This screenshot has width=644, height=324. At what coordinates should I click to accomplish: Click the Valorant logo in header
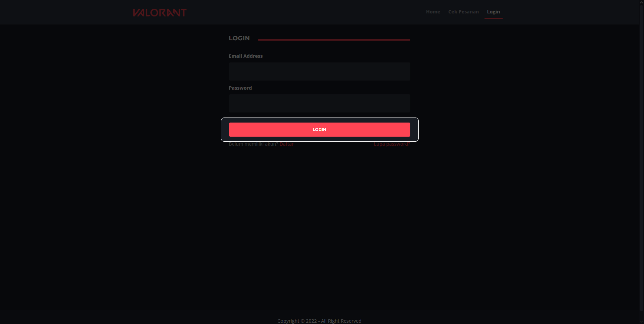(159, 12)
